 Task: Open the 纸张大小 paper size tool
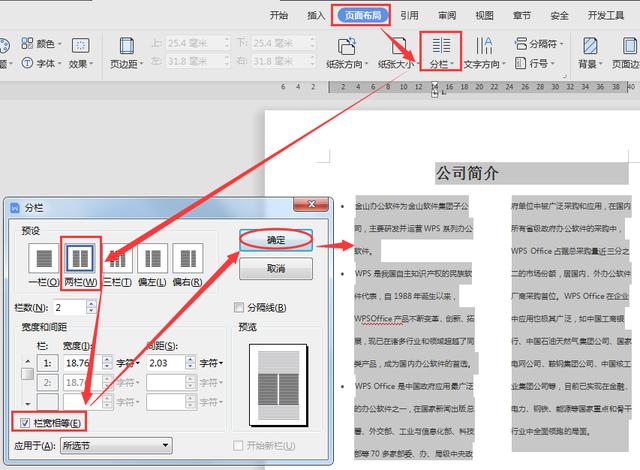coord(398,53)
